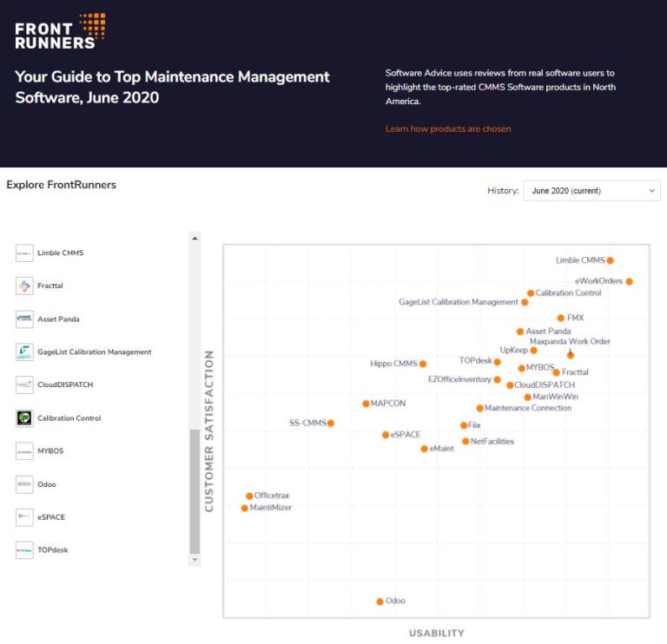Select the eWorkOrders data point
667x644 pixels.
[629, 281]
